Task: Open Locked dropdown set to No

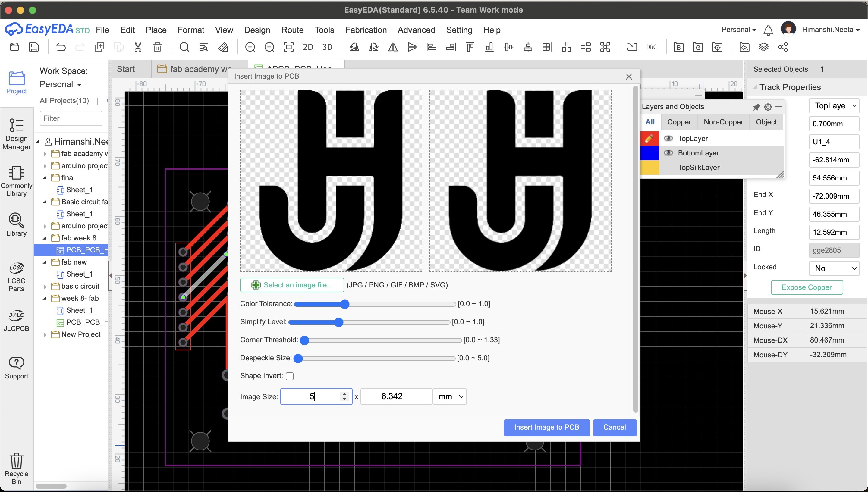Action: [834, 268]
